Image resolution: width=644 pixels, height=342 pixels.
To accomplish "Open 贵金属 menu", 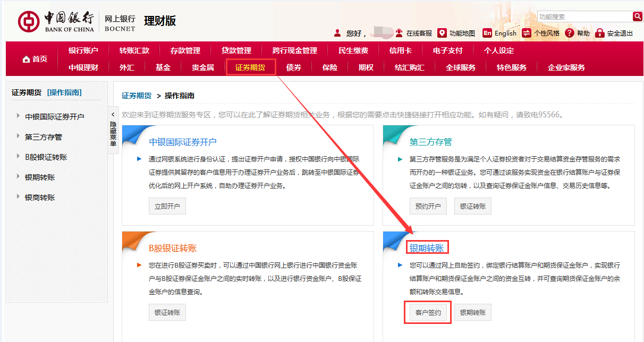I will tap(203, 67).
